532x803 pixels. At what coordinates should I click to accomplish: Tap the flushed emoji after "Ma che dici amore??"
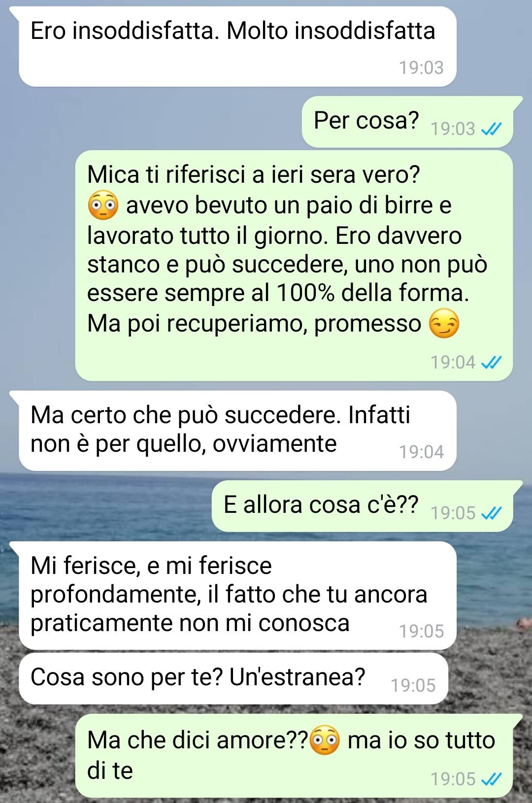pyautogui.click(x=325, y=740)
